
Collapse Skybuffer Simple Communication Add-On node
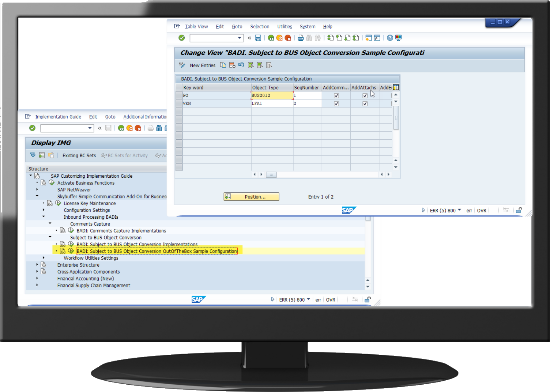[37, 196]
